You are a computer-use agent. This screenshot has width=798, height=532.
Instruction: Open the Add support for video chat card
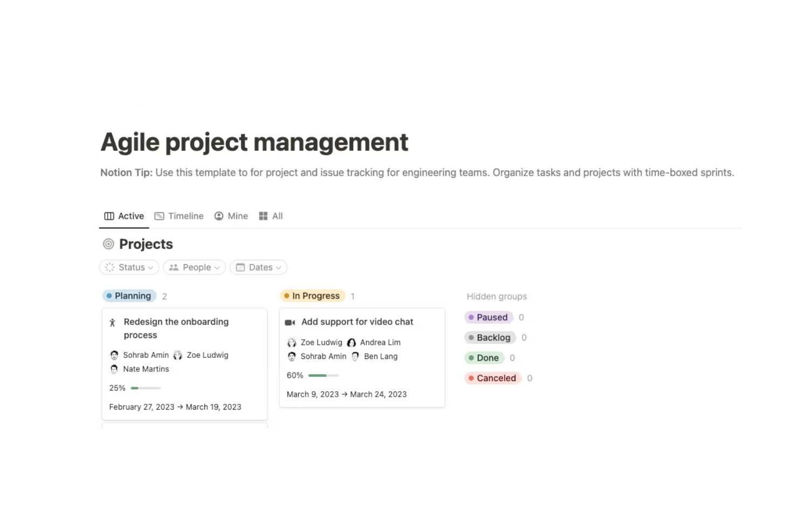pos(357,322)
